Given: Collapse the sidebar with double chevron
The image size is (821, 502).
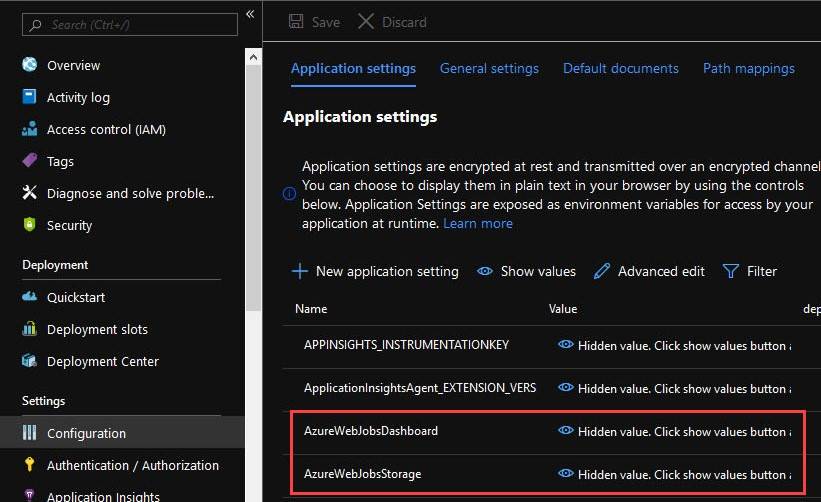Looking at the screenshot, I should (250, 14).
